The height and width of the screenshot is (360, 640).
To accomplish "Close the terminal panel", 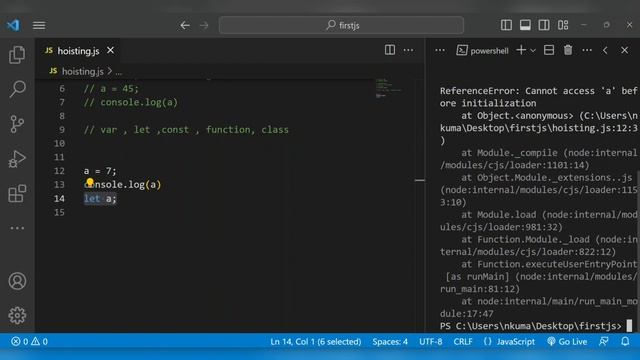I will (624, 50).
